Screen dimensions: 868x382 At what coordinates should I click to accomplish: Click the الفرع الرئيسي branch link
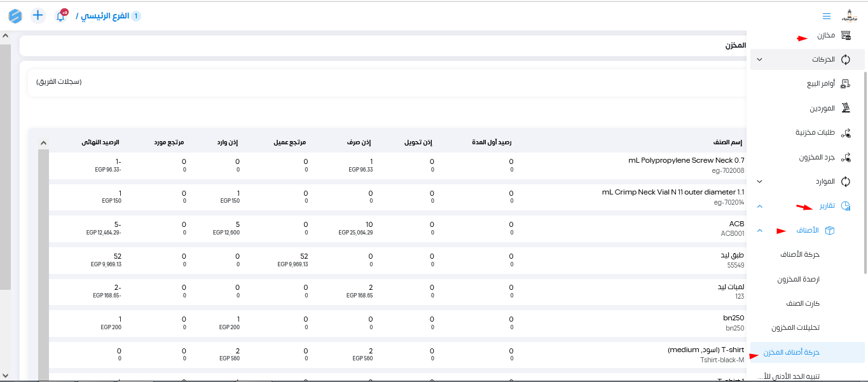[104, 16]
